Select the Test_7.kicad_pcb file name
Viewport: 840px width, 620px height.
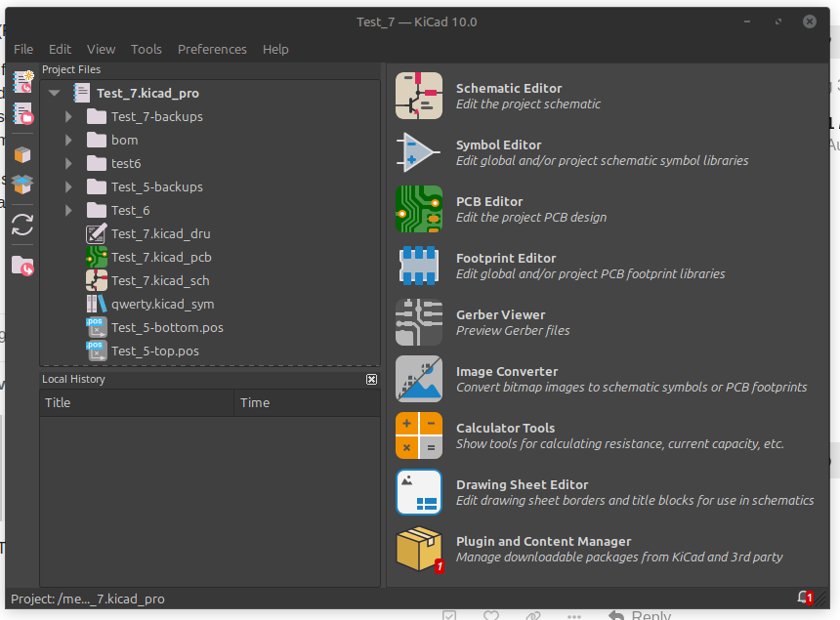pos(161,258)
